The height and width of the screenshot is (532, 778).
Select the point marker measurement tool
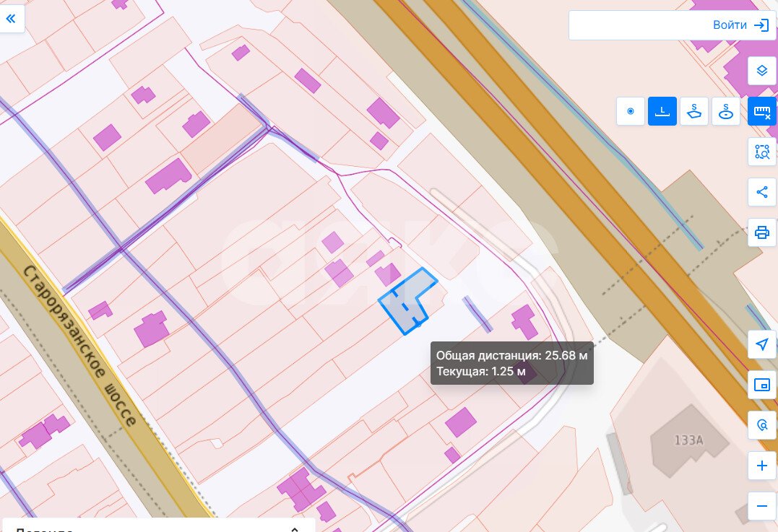[x=631, y=111]
